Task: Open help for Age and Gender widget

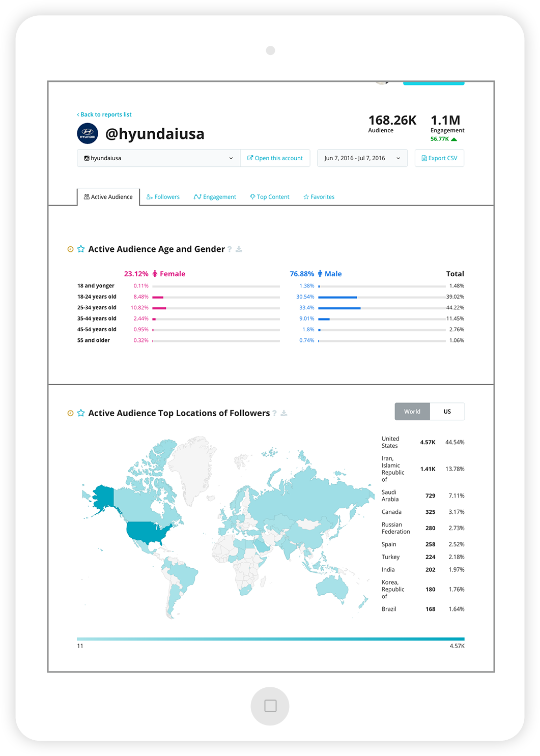Action: [230, 249]
